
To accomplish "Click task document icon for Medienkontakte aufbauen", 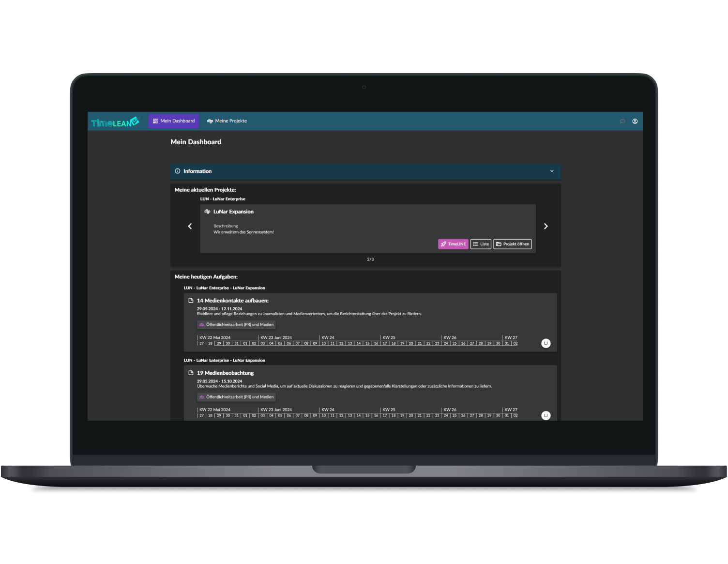I will coord(191,301).
